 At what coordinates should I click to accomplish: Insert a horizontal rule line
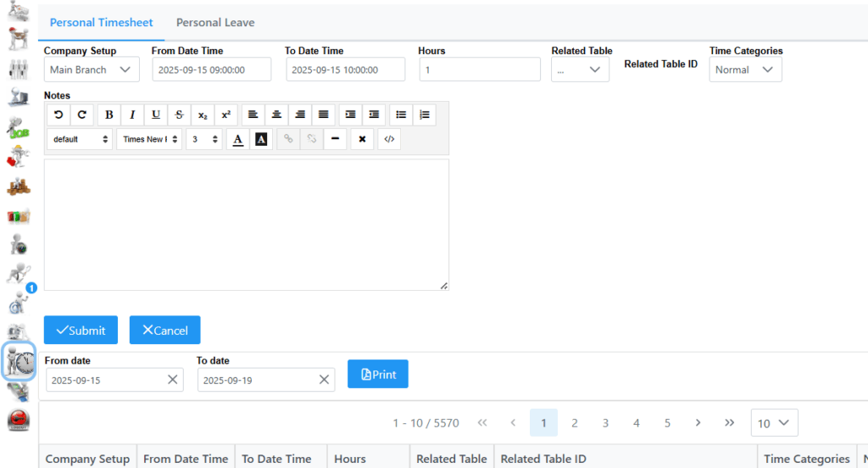pyautogui.click(x=336, y=139)
